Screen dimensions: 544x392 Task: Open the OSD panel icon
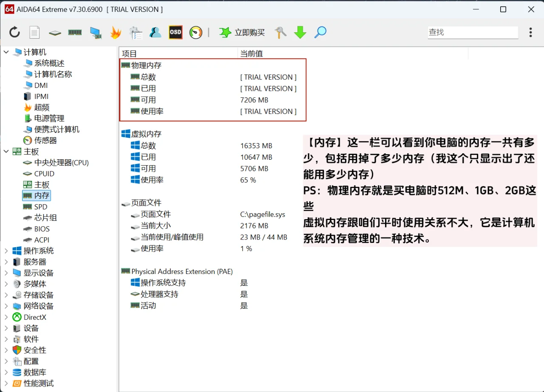176,32
